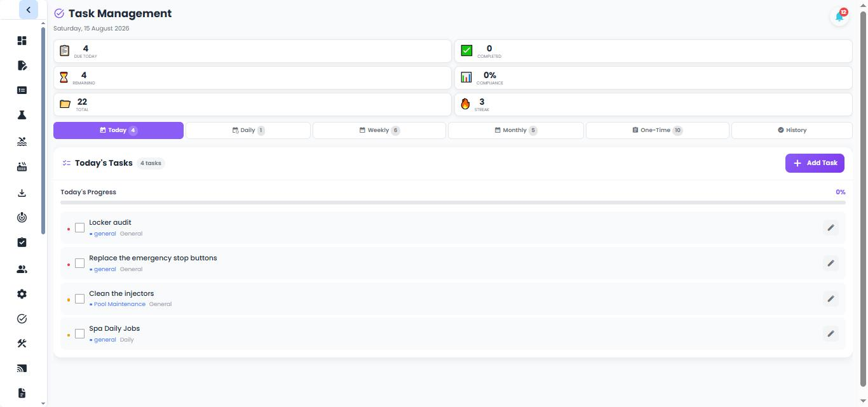Open the cast feed sidebar icon
This screenshot has width=868, height=407.
coord(22,368)
